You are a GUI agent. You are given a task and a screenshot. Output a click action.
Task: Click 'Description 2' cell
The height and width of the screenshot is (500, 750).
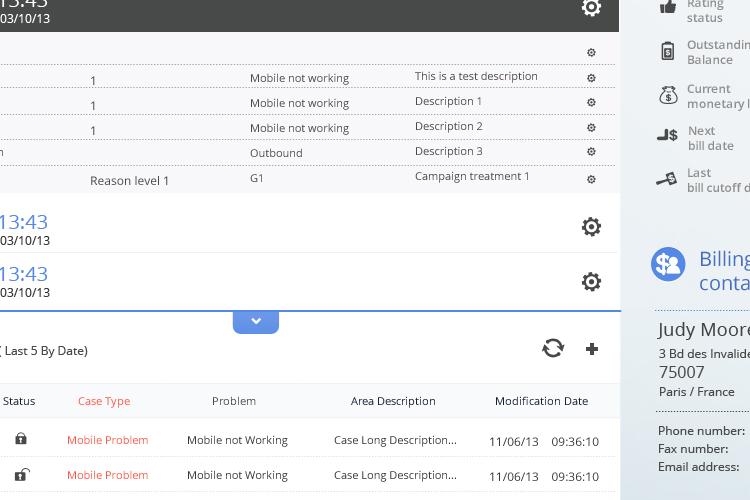coord(449,126)
